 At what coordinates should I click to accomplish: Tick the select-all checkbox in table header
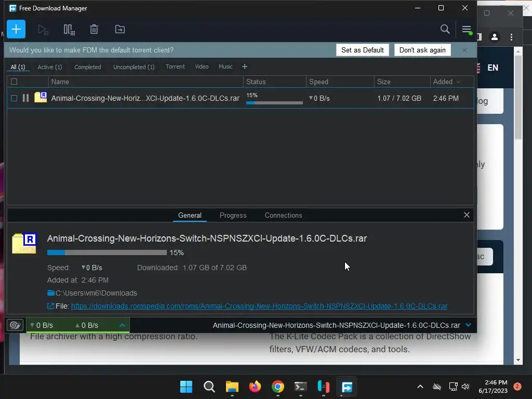pyautogui.click(x=14, y=82)
